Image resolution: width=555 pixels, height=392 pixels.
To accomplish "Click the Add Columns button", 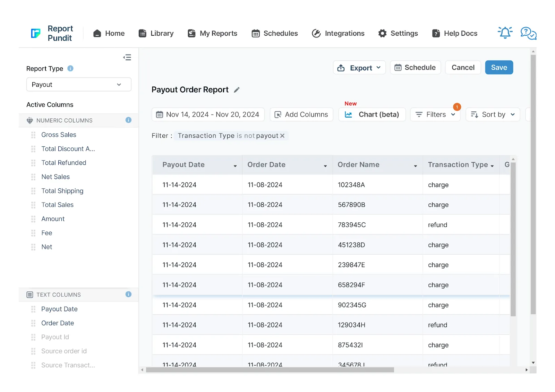I will (x=301, y=114).
